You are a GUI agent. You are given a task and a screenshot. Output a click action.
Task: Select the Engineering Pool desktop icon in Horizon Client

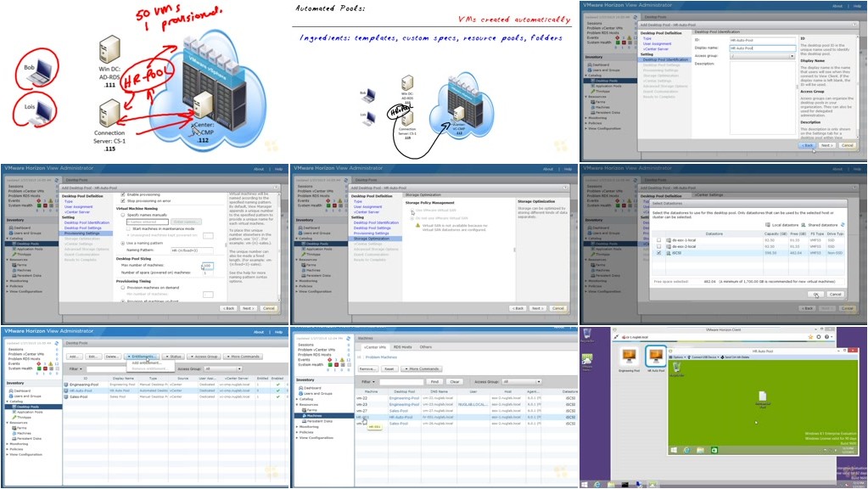point(629,356)
